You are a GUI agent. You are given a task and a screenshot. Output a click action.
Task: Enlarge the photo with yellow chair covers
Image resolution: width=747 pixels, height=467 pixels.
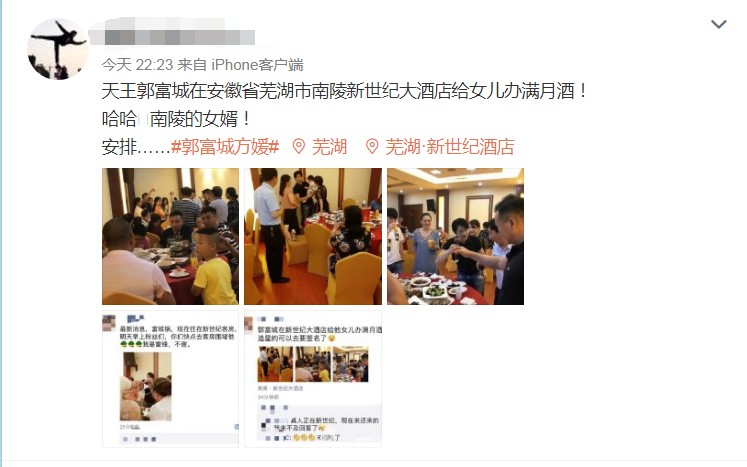click(313, 236)
